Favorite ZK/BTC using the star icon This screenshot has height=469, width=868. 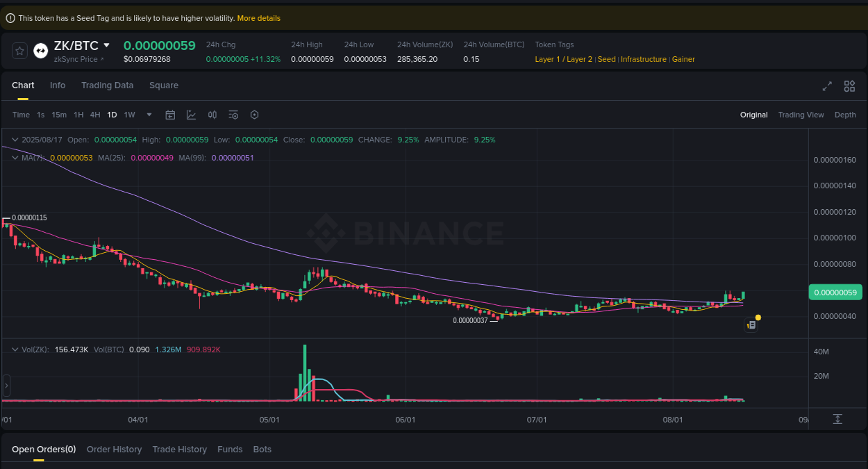(19, 50)
